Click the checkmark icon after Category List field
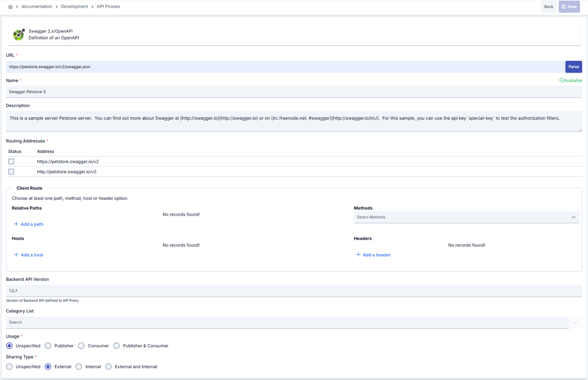Image resolution: width=588 pixels, height=380 pixels. coord(575,323)
